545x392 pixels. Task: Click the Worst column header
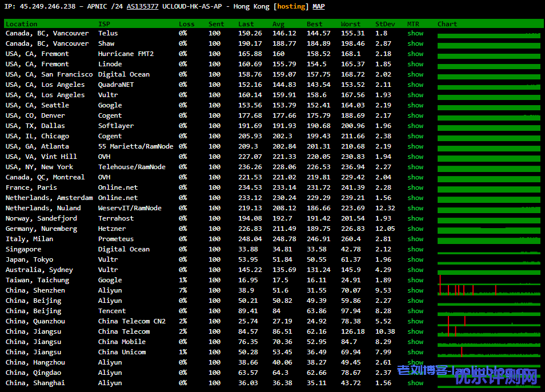[350, 24]
